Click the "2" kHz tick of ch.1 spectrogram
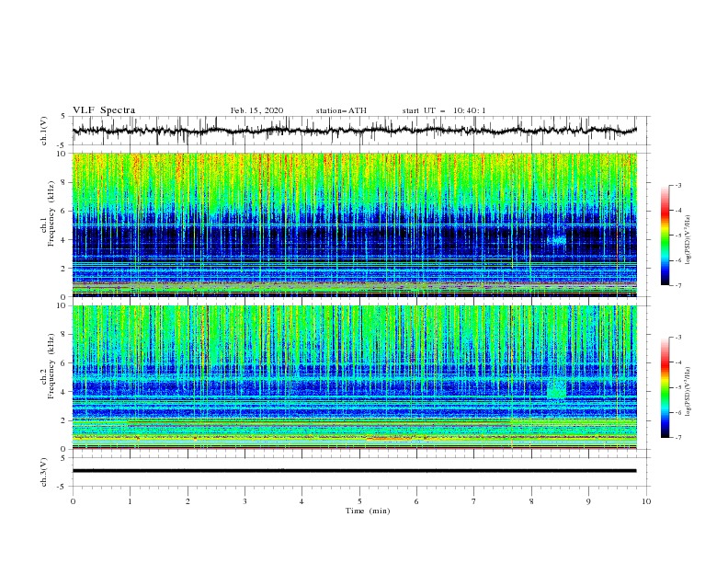 [x=64, y=268]
